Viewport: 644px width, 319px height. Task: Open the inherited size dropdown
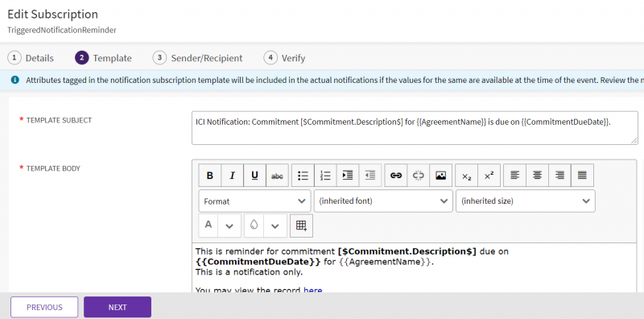coord(526,201)
